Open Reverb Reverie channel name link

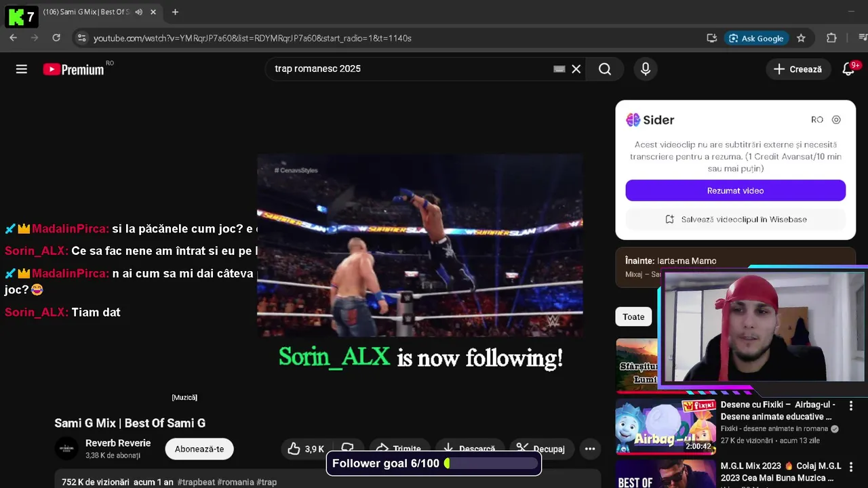(x=118, y=443)
